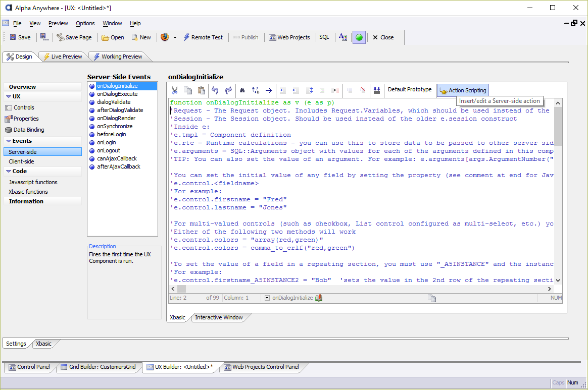Click the Save Page button
Viewport: 588px width, 390px height.
pyautogui.click(x=74, y=37)
